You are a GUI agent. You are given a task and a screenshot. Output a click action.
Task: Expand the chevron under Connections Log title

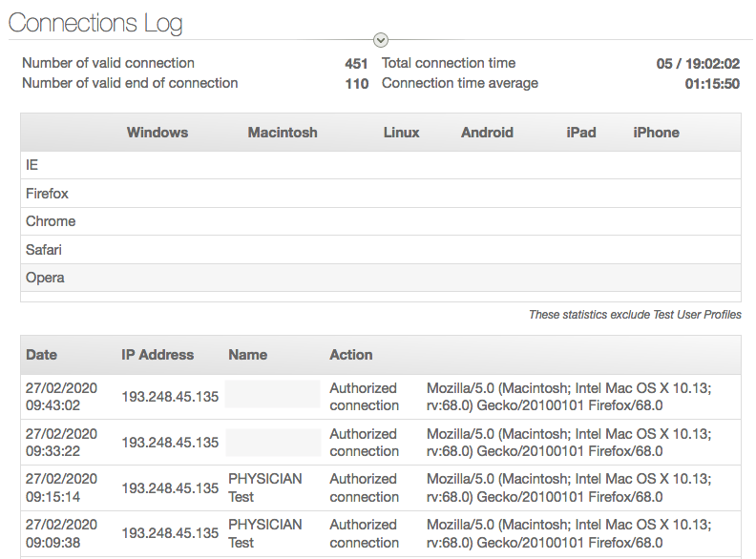(x=381, y=40)
